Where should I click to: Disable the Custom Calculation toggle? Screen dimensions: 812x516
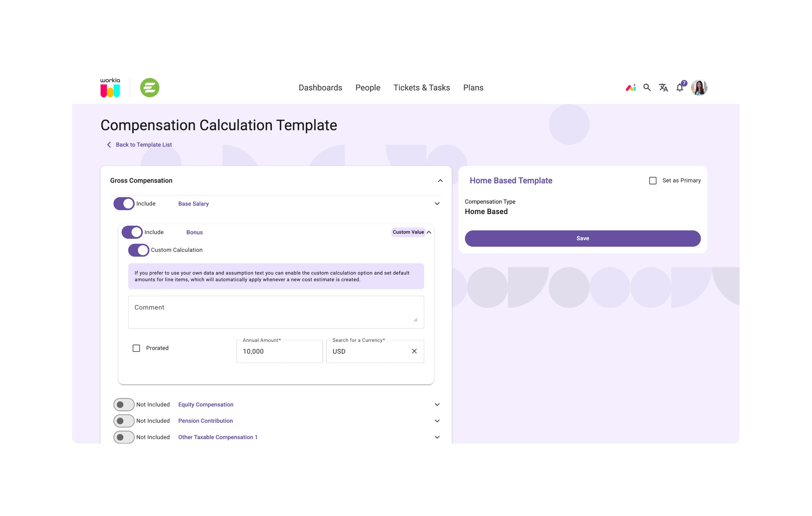138,250
